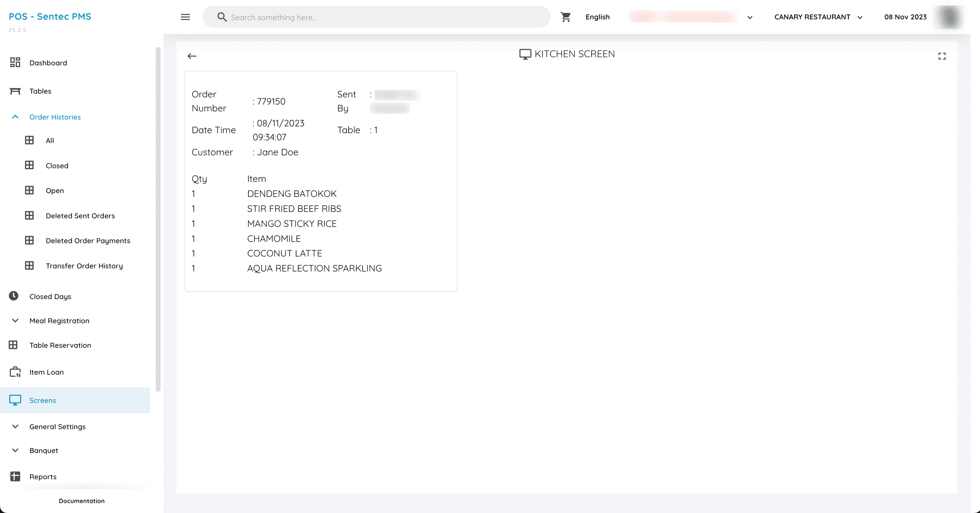This screenshot has width=980, height=513.
Task: Collapse the Order Histories section
Action: click(15, 117)
